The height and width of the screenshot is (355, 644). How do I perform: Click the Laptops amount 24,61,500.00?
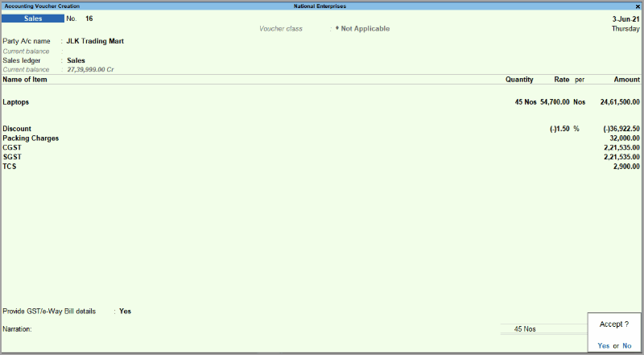click(x=620, y=102)
